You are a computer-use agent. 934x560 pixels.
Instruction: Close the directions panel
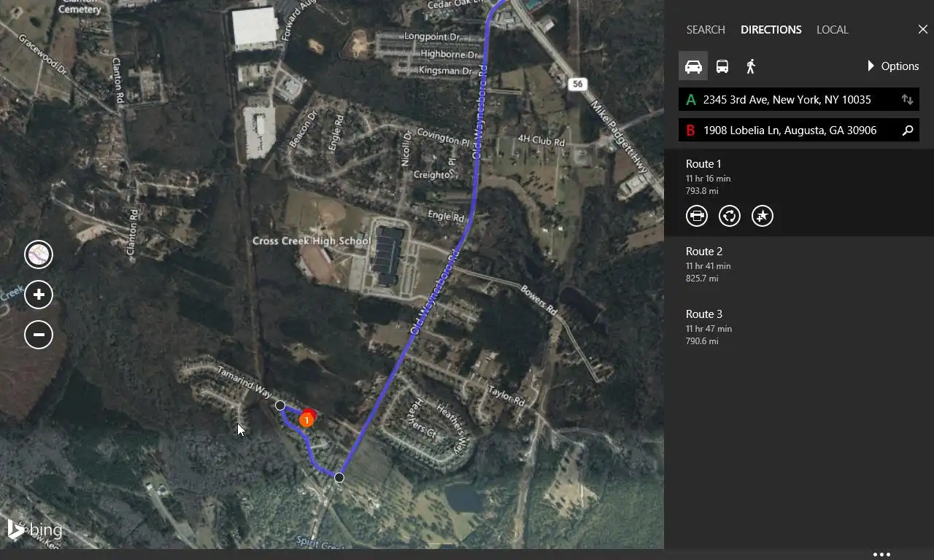[922, 30]
